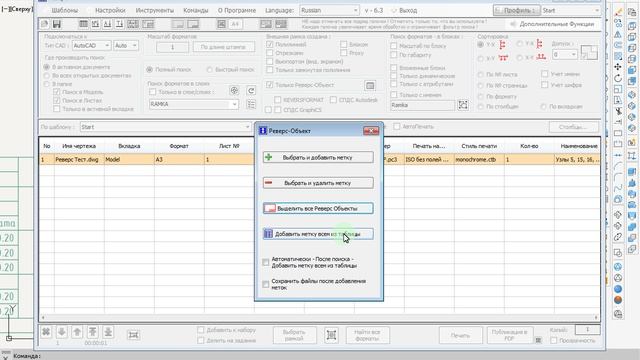The height and width of the screenshot is (360, 640).
Task: Open the 'По шаблону' Start dropdown
Action: [x=165, y=127]
